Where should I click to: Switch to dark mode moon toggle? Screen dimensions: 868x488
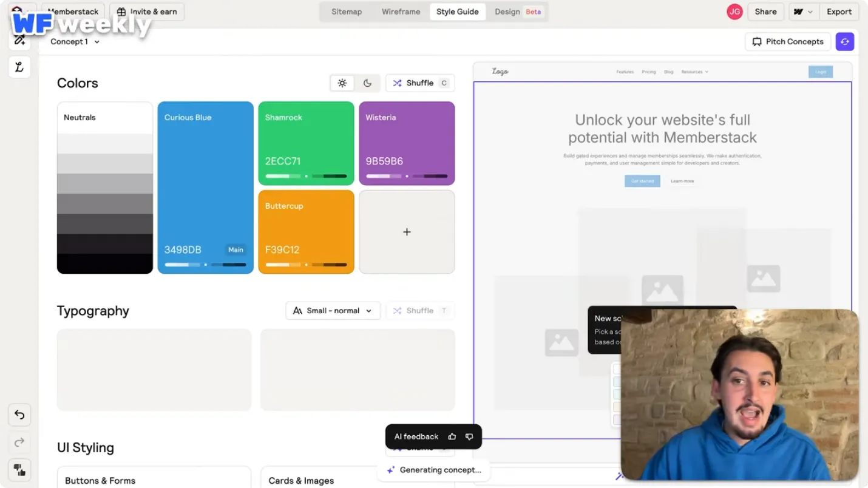click(367, 83)
